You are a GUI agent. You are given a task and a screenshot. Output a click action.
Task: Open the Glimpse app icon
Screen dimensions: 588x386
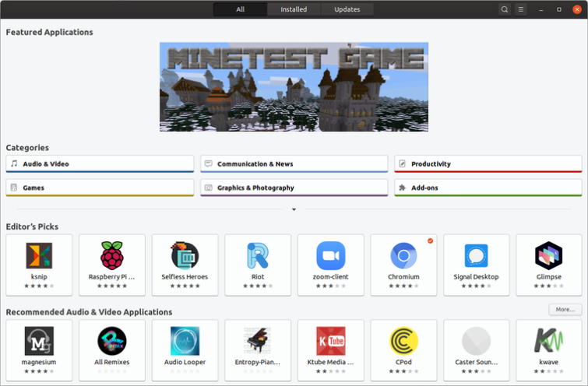(x=548, y=255)
